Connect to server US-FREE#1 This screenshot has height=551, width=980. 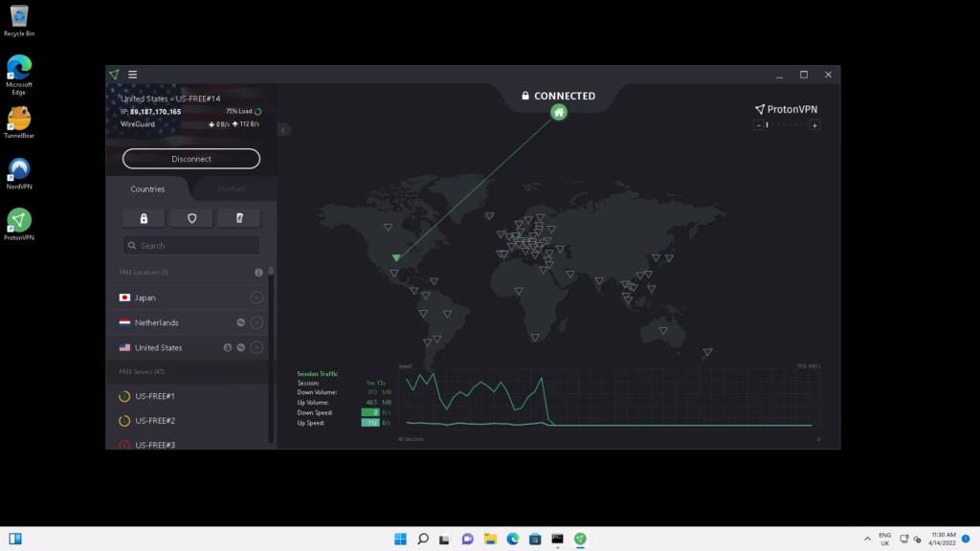coord(187,396)
